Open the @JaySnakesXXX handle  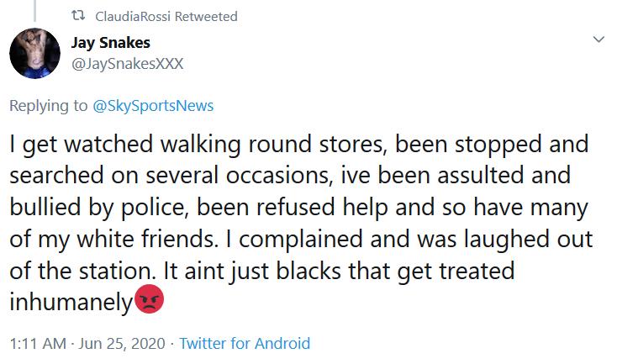[x=127, y=64]
